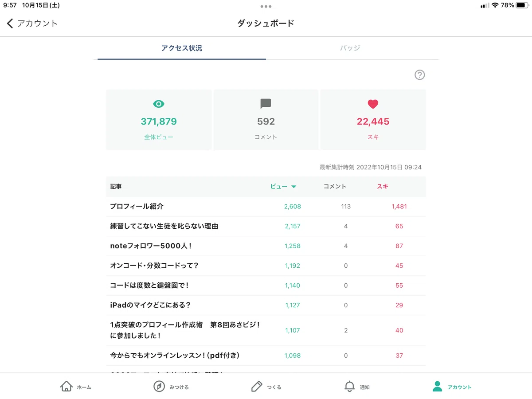The image size is (532, 399).
Task: Sort by コメント column header
Action: (x=335, y=187)
